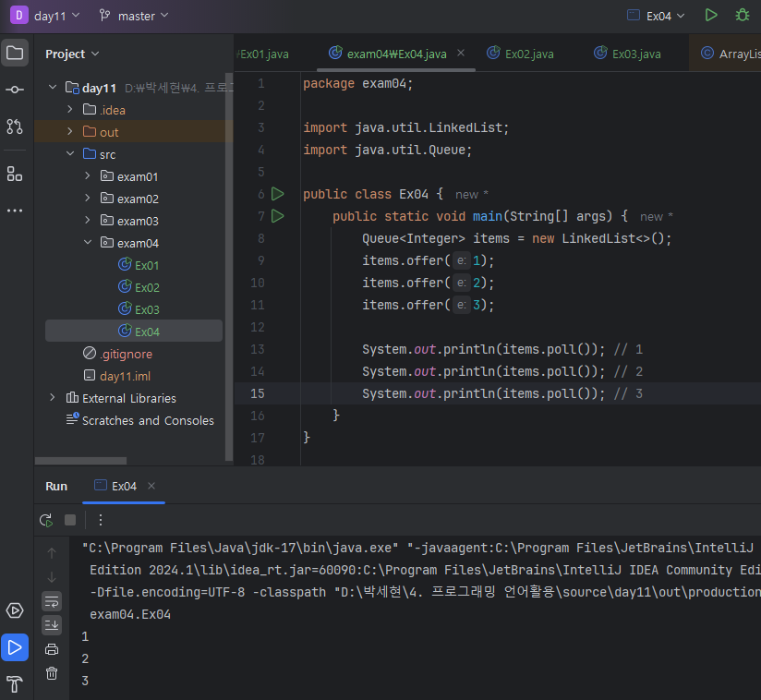Select the .gitignore file
This screenshot has width=761, height=700.
(x=117, y=354)
